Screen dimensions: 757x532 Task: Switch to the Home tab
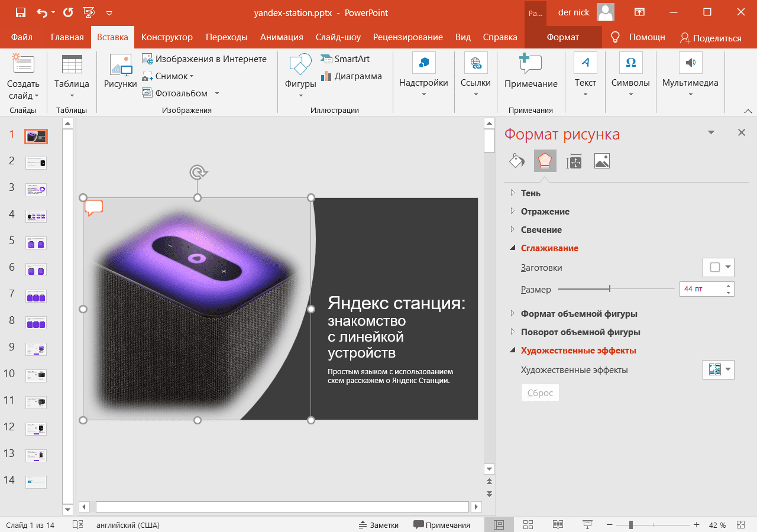(67, 37)
